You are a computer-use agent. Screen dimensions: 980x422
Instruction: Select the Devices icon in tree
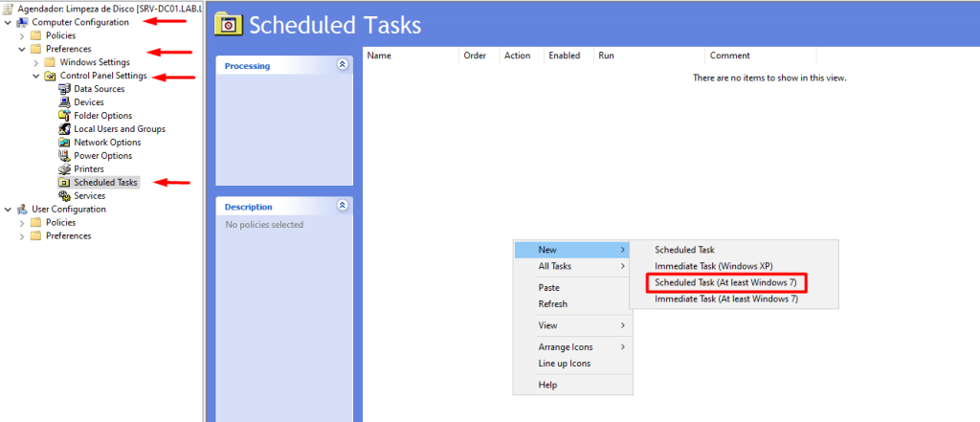(65, 102)
